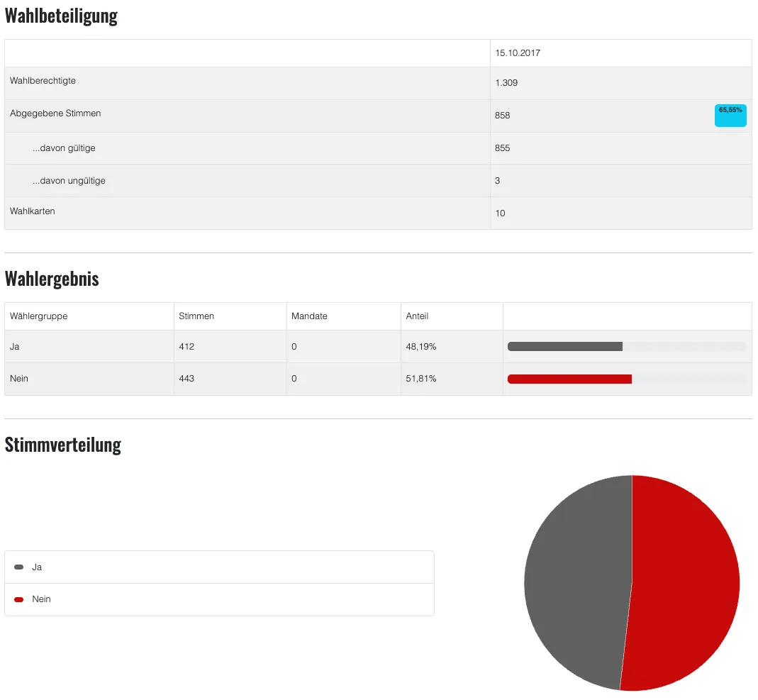Click the Abgegebene Stimmen label

(x=55, y=113)
